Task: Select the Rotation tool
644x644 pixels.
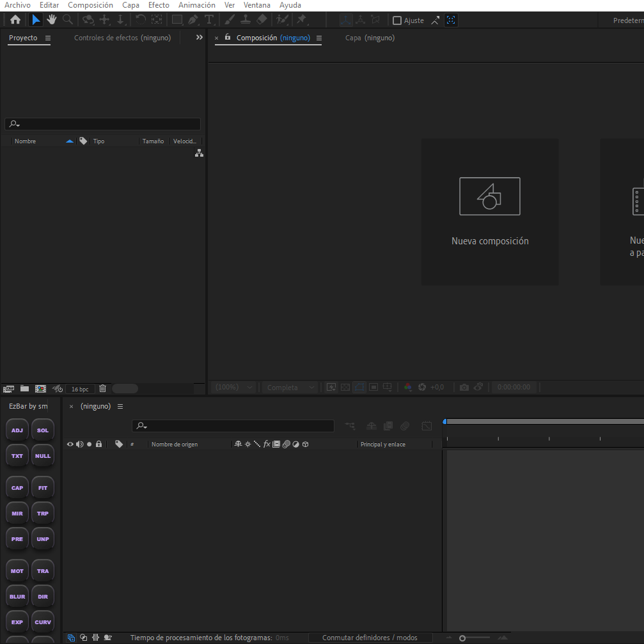Action: pyautogui.click(x=141, y=20)
